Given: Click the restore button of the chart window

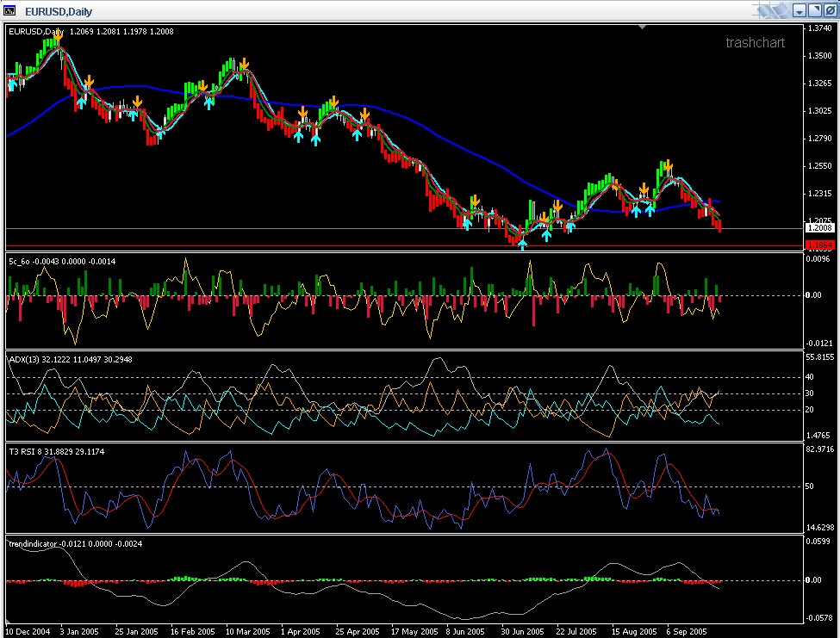Looking at the screenshot, I should 815,9.
